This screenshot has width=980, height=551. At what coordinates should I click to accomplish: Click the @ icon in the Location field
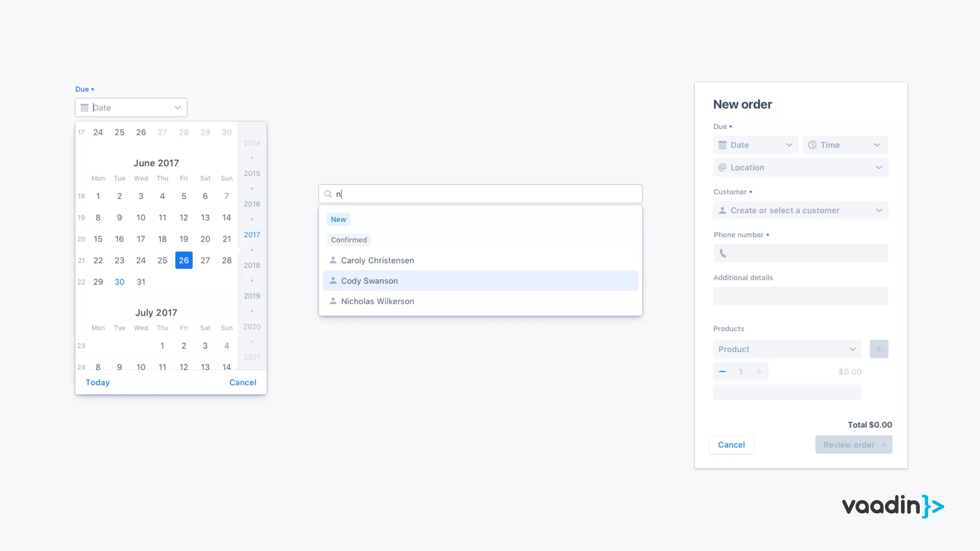click(x=722, y=167)
